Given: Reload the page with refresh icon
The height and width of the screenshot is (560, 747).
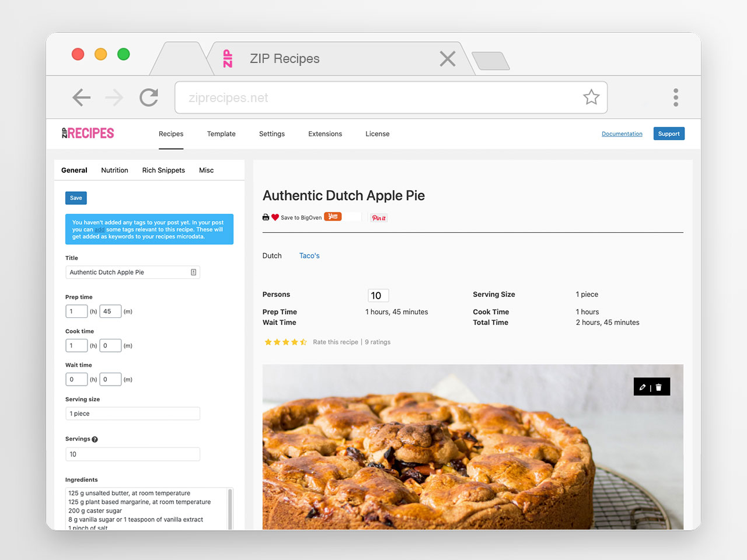Looking at the screenshot, I should click(x=149, y=97).
